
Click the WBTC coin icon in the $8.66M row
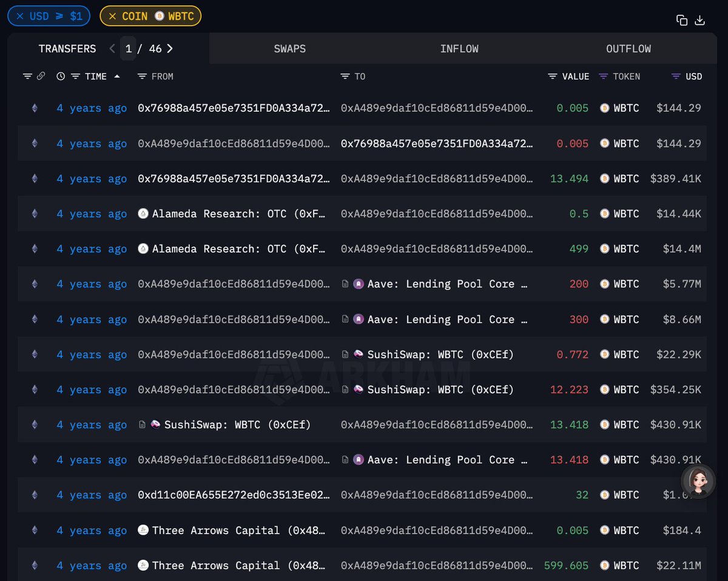(x=604, y=319)
